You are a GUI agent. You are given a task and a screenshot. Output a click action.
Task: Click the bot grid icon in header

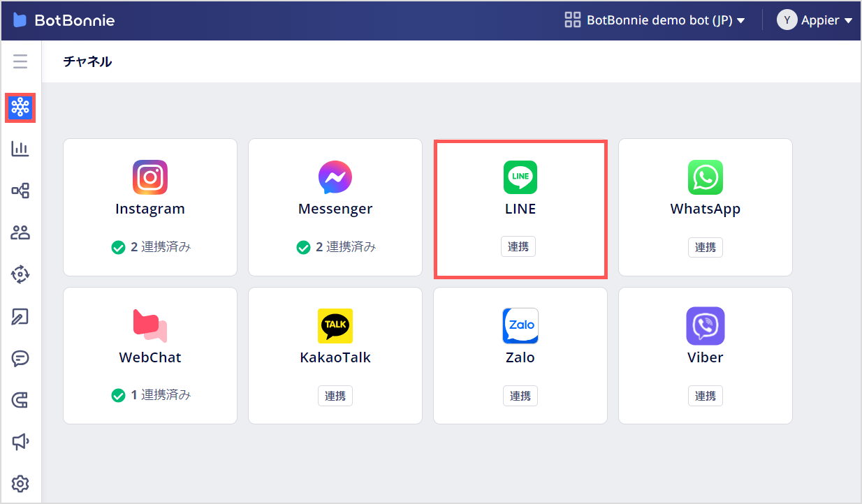click(x=573, y=20)
